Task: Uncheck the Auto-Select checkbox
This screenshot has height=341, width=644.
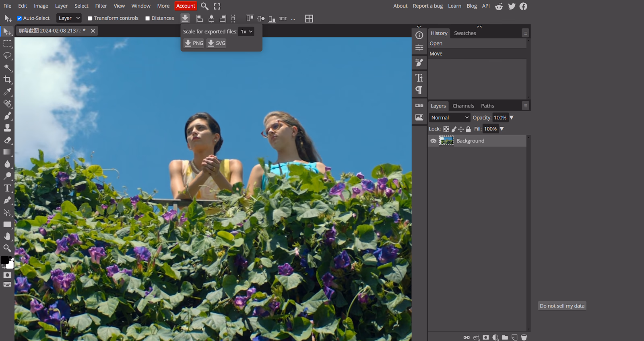Action: [19, 18]
